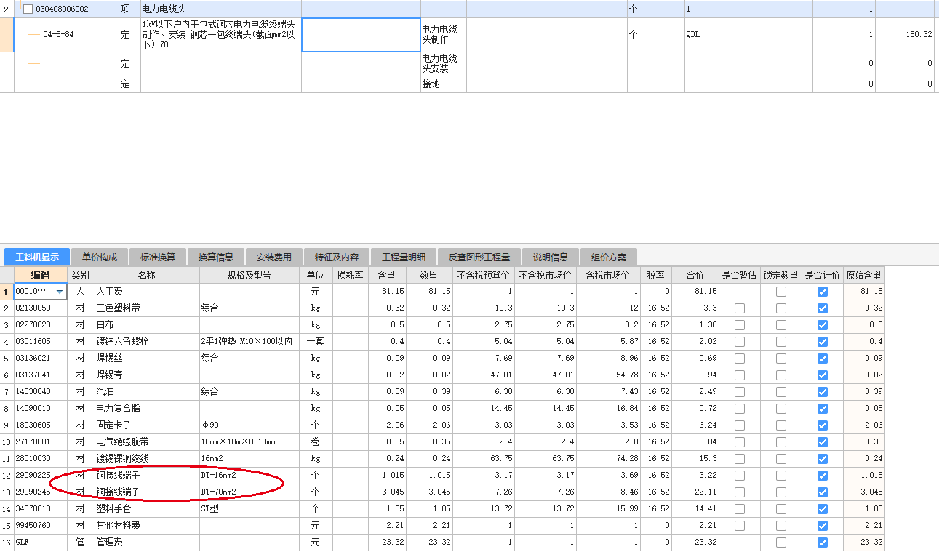
Task: Click the DT-16mm2 specification cell
Action: [x=249, y=475]
